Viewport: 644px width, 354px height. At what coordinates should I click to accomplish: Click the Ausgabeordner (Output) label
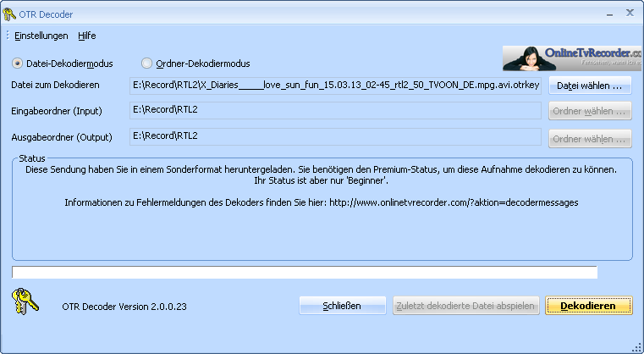62,137
